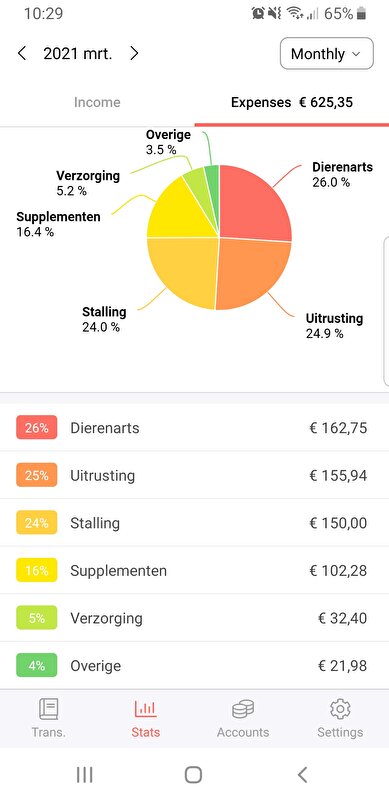Tap the 2021 mrt. date label
The width and height of the screenshot is (389, 800).
click(78, 54)
